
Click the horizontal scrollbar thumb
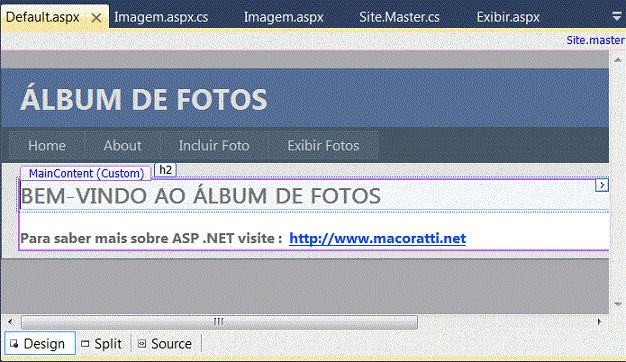point(219,322)
